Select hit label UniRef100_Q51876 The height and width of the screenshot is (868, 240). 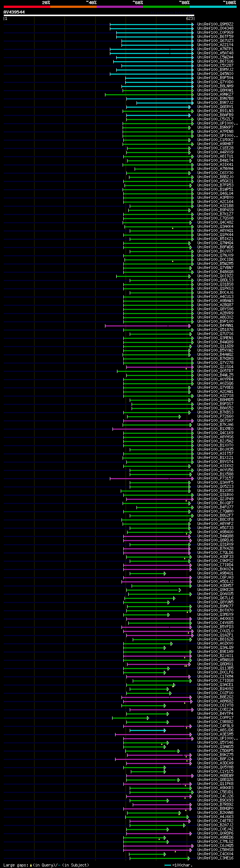click(215, 330)
